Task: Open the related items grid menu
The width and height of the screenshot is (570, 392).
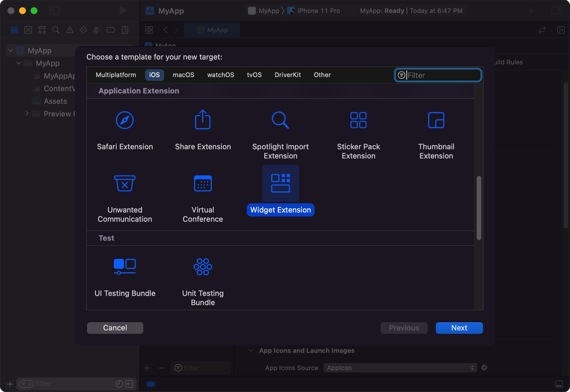Action: [x=149, y=30]
